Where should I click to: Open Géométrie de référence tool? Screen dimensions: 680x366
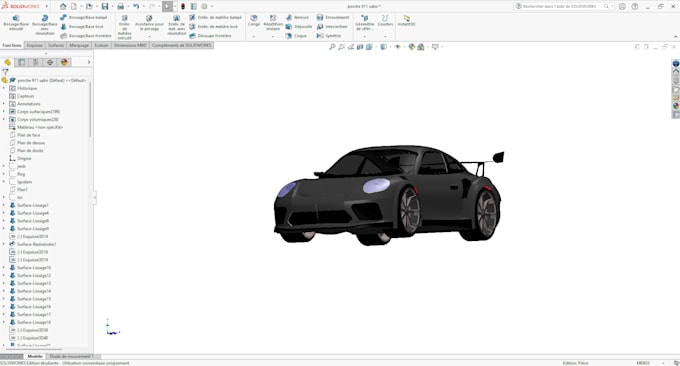pos(365,22)
